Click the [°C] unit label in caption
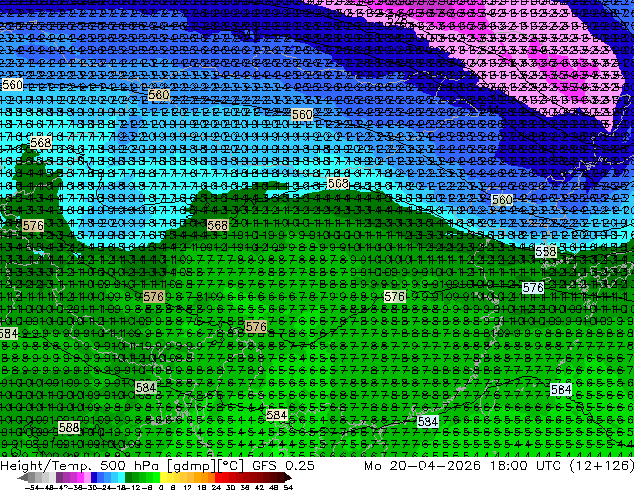The image size is (634, 490). 230,466
